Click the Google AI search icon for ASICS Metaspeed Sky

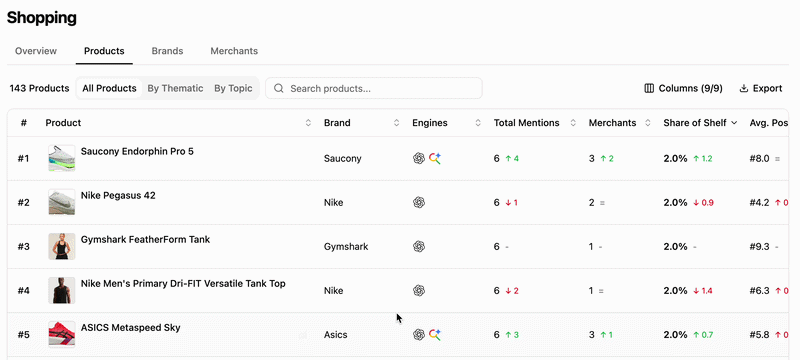[x=435, y=335]
